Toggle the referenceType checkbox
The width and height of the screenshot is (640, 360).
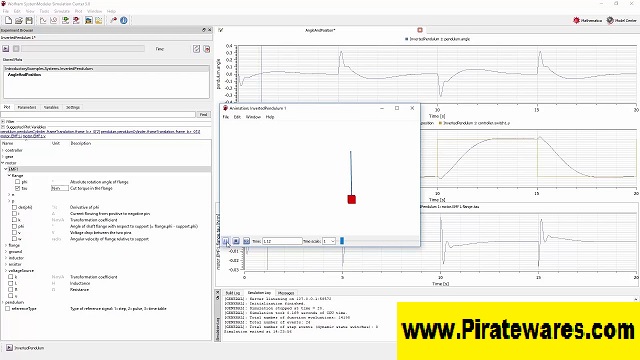8,309
